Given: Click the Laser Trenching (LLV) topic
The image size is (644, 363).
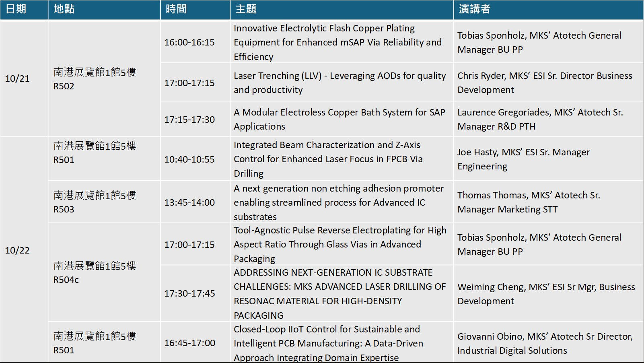Looking at the screenshot, I should click(x=339, y=82).
